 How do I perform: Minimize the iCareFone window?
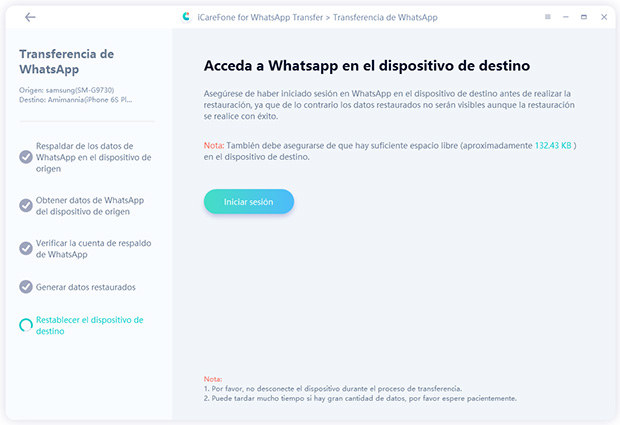click(566, 17)
